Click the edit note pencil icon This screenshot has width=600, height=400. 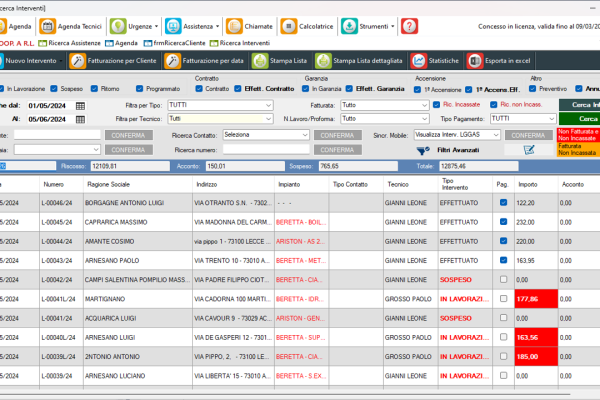529,150
